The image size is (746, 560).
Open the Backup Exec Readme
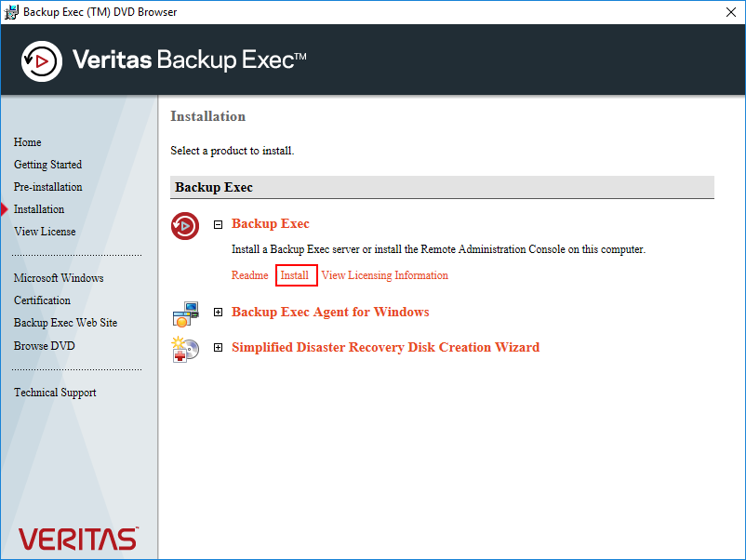click(250, 275)
